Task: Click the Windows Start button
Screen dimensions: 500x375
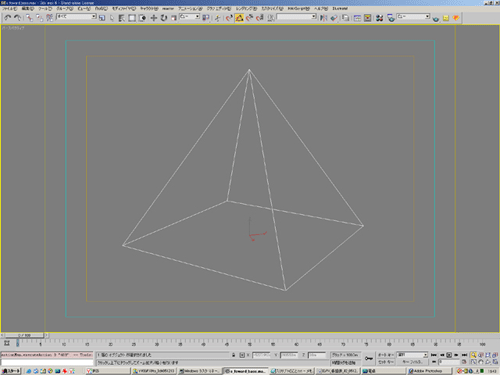Action: click(x=11, y=371)
